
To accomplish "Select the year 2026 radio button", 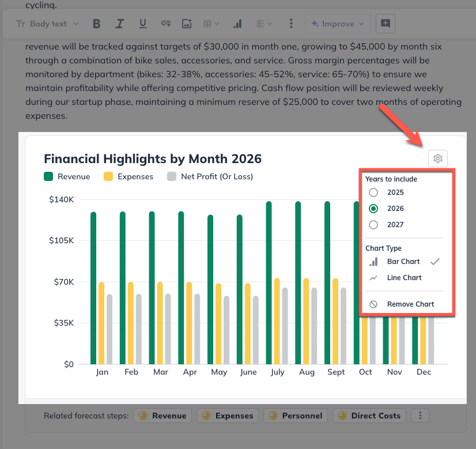I will pyautogui.click(x=373, y=209).
